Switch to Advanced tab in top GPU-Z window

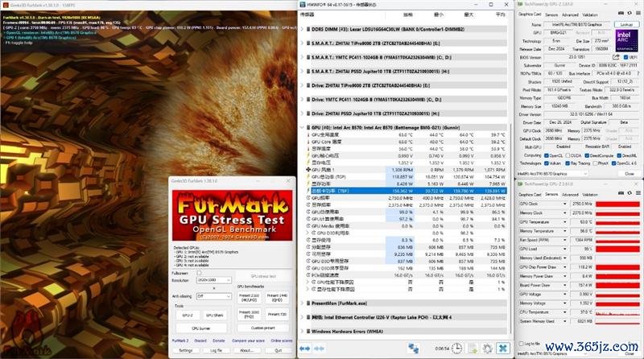click(x=570, y=14)
